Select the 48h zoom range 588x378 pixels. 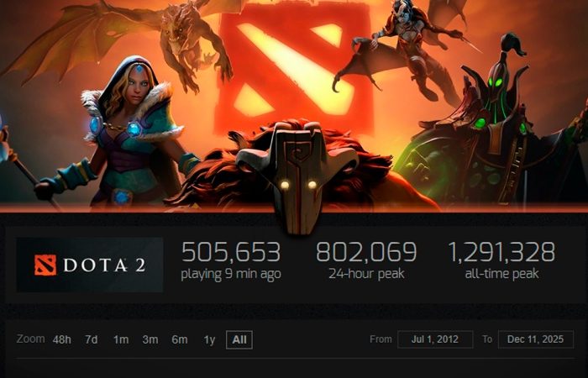pyautogui.click(x=61, y=339)
